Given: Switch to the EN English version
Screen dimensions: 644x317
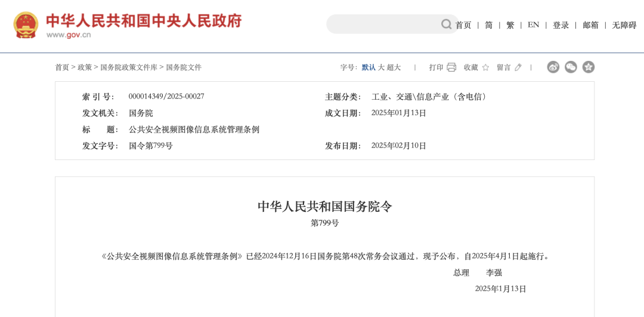Looking at the screenshot, I should (533, 25).
